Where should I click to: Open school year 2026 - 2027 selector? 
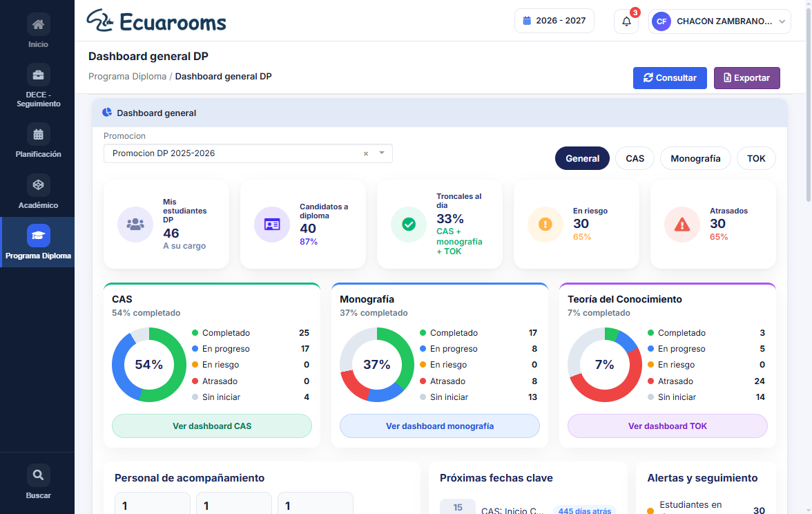coord(554,21)
